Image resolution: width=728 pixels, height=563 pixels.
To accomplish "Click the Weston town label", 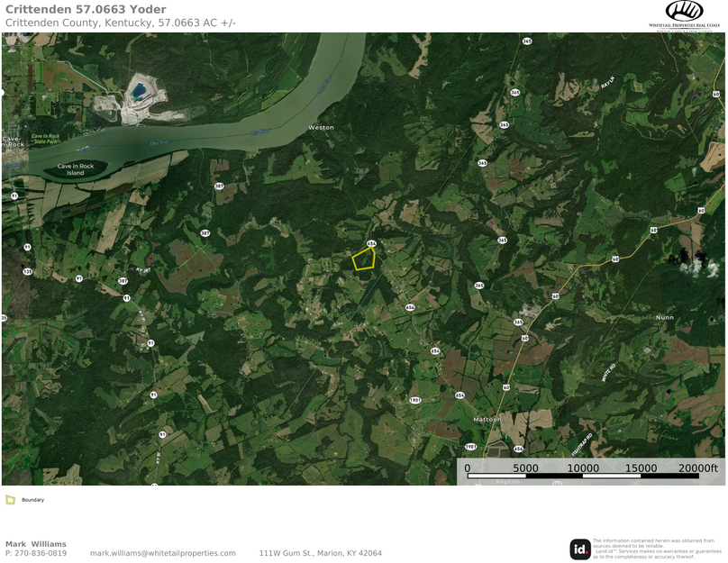I will click(321, 127).
